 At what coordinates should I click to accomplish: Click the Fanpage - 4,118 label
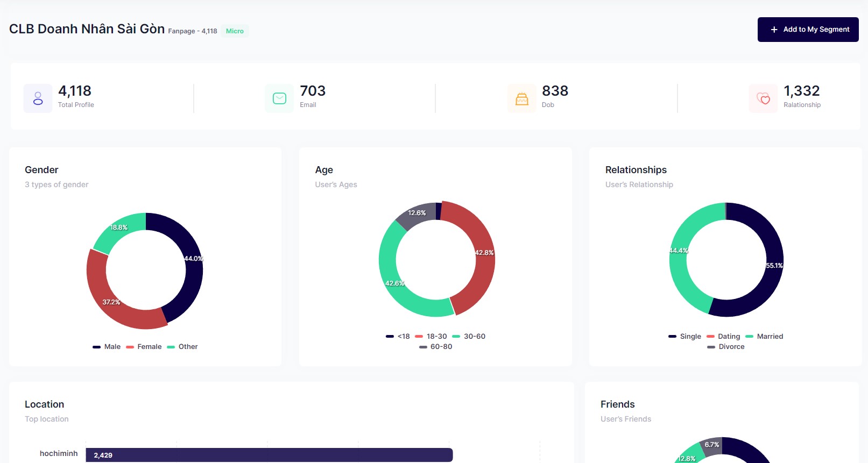coord(193,31)
